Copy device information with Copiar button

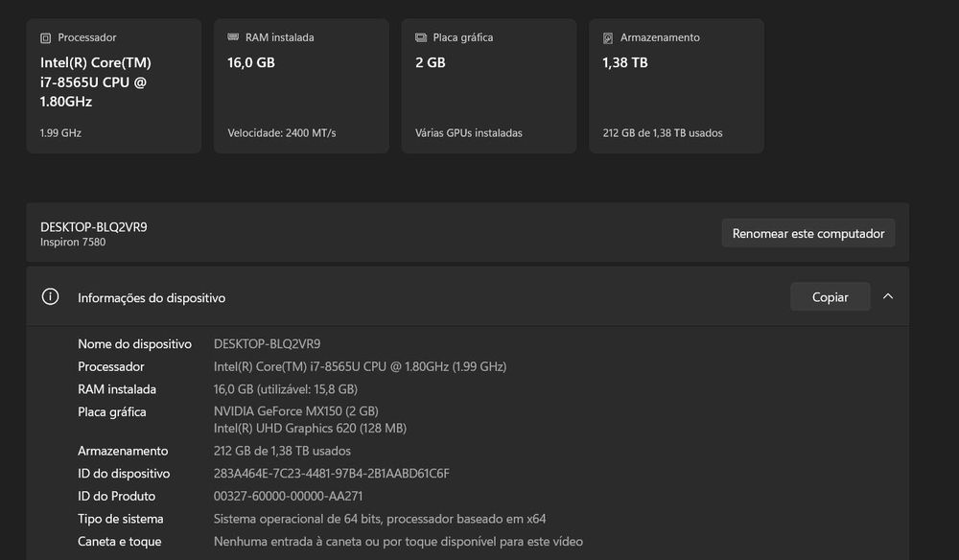pyautogui.click(x=830, y=297)
